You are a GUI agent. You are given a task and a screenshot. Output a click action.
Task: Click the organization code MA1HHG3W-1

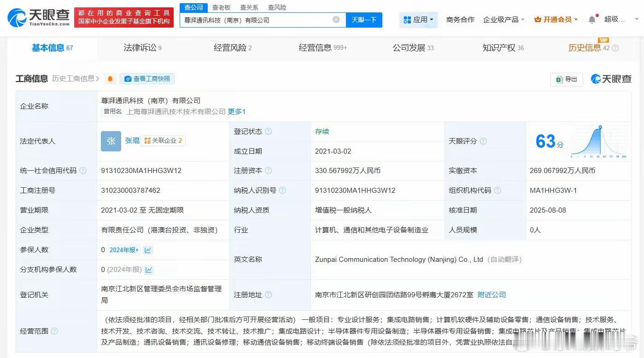click(x=553, y=191)
